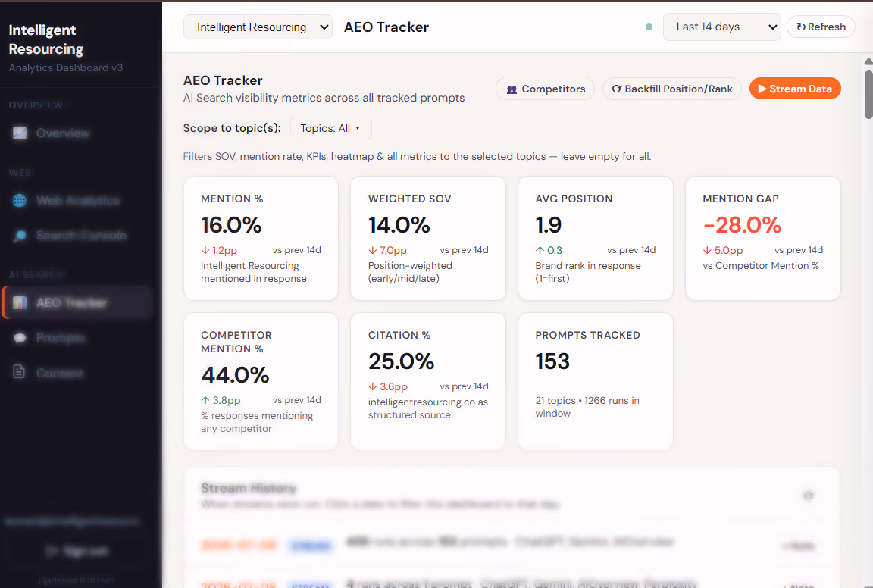Viewport: 873px width, 588px height.
Task: Open Search Console in the sidebar
Action: tap(77, 236)
